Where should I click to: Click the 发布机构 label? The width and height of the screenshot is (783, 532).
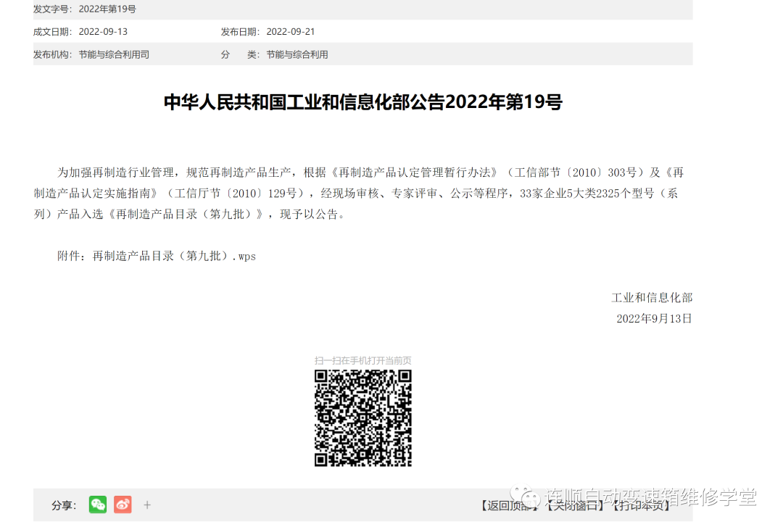52,54
